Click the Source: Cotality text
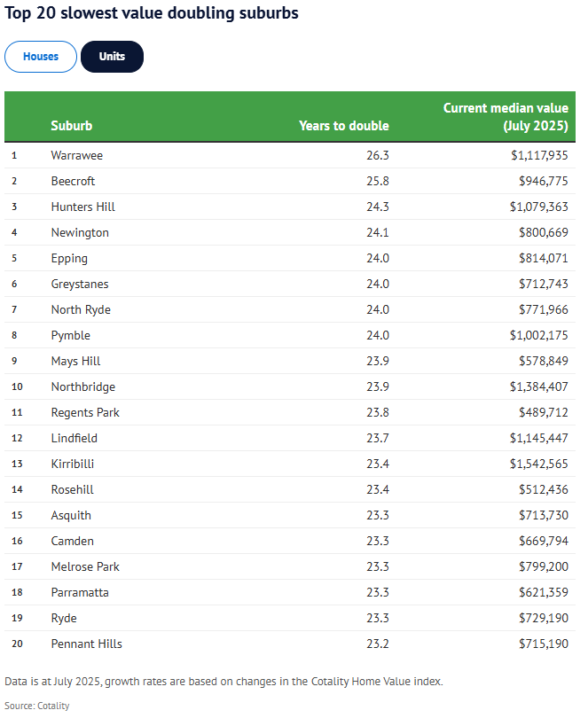588x718 pixels. 37,706
